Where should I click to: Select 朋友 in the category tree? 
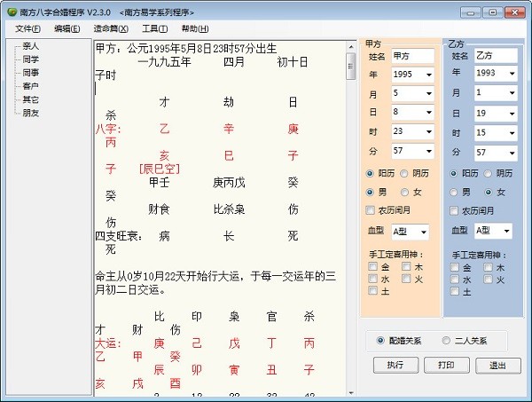click(x=30, y=113)
